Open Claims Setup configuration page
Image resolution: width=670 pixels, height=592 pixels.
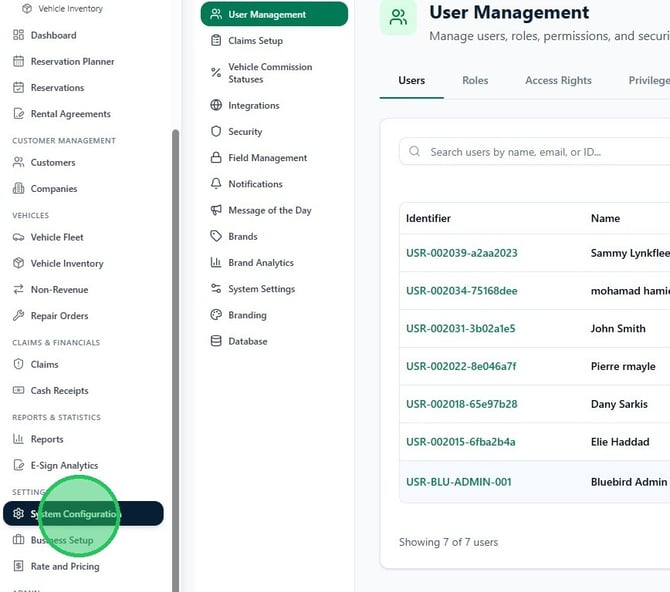click(x=256, y=41)
